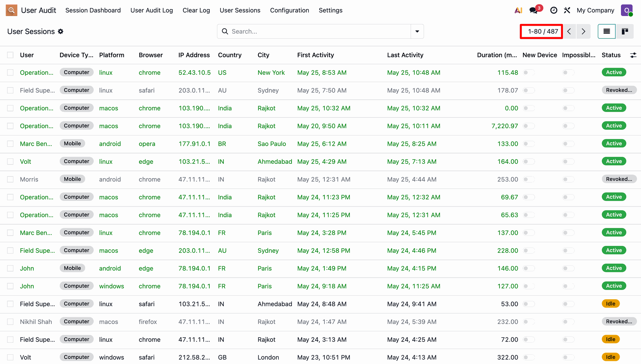Click the debug tools wrench icon
Screen dimensions: 641x364
567,10
